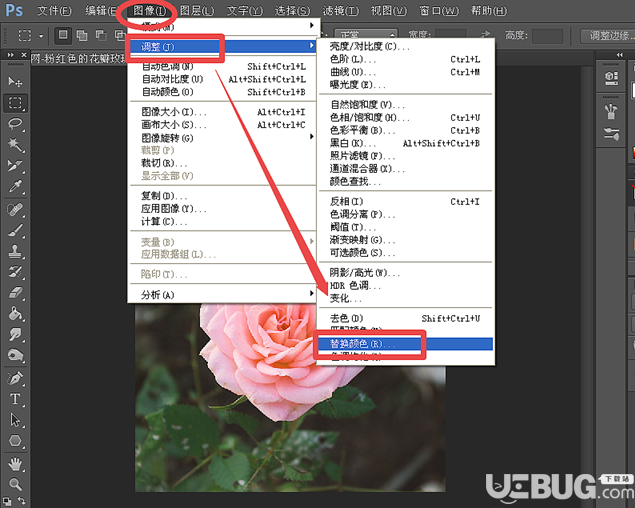Viewport: 635px width, 508px height.
Task: Choose Auto Color 自动颜色(O)
Action: click(x=222, y=92)
